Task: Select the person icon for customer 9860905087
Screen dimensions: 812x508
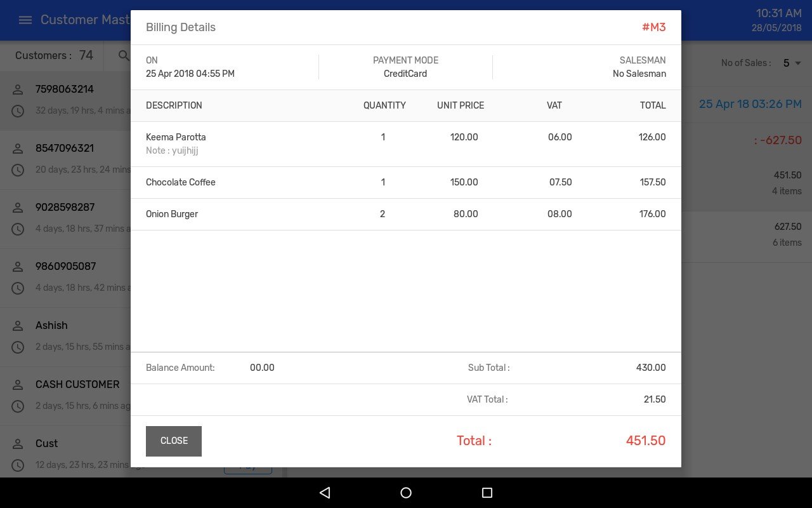Action: point(18,266)
